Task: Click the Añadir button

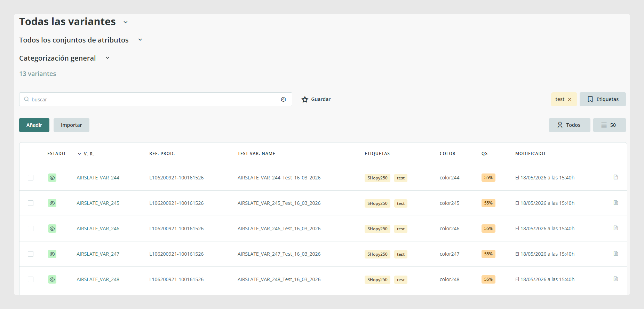Action: pos(34,125)
